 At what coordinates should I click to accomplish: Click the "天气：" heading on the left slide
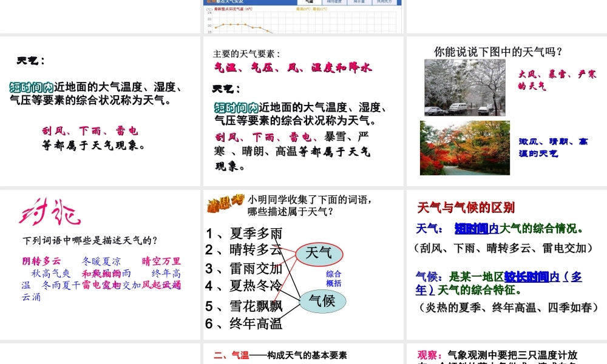(x=30, y=61)
